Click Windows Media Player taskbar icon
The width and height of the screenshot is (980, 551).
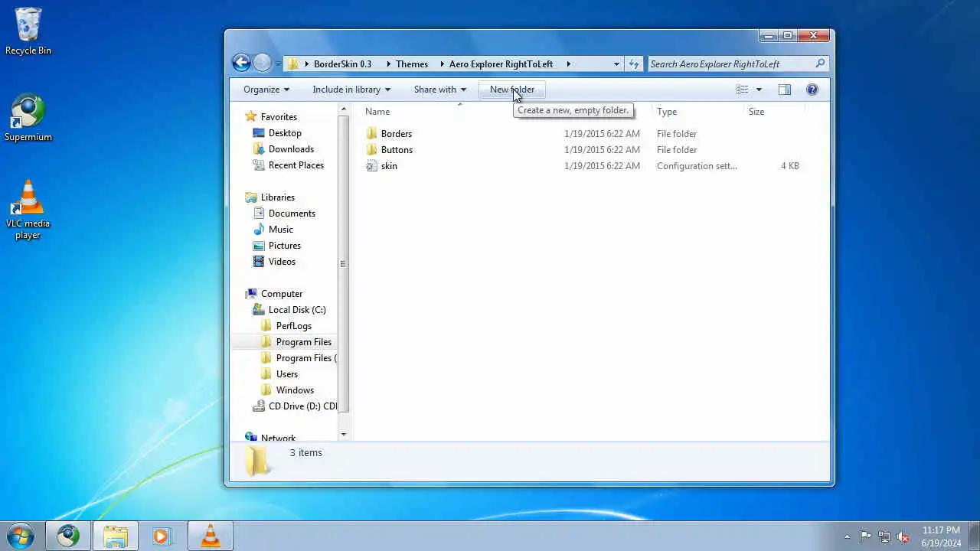pyautogui.click(x=162, y=536)
